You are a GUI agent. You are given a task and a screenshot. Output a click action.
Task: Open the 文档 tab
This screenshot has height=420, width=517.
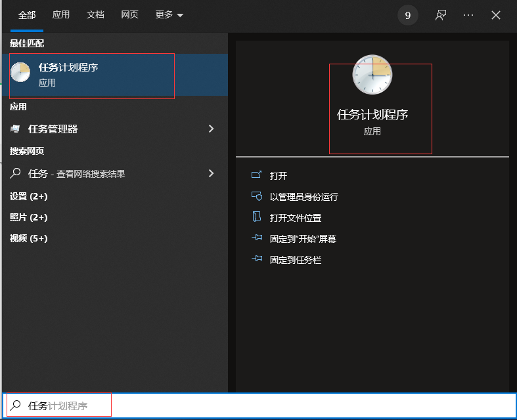point(95,15)
